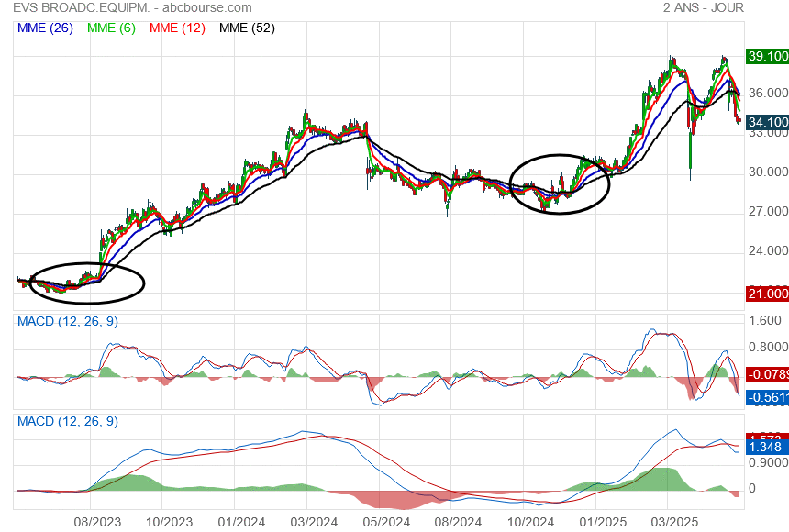This screenshot has width=789, height=532.
Task: Click the 10/2024 date axis label
Action: [530, 522]
